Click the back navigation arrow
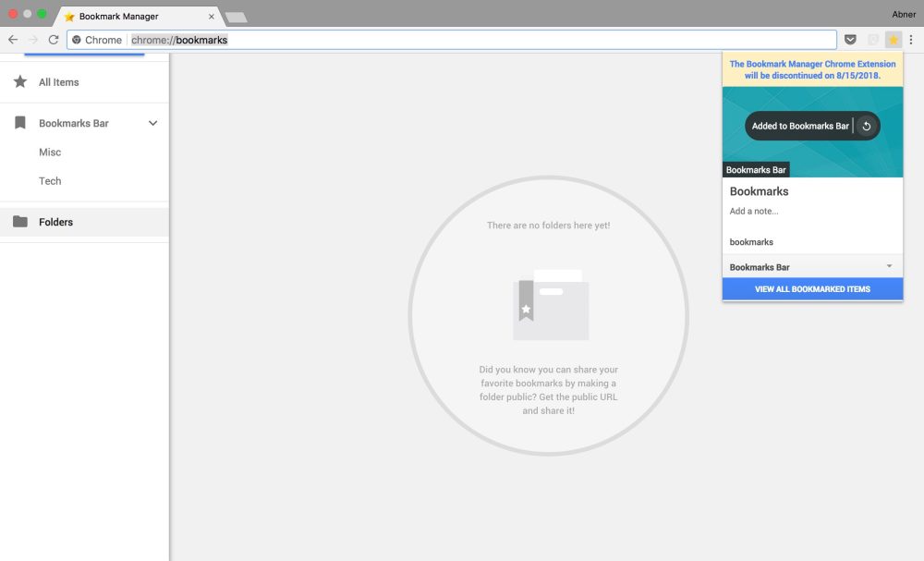The height and width of the screenshot is (561, 924). tap(12, 40)
